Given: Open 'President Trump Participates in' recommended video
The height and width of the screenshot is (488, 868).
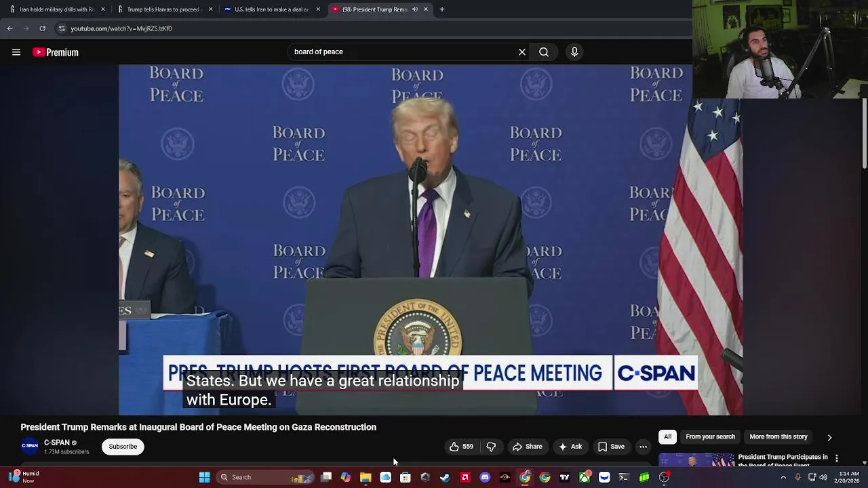Looking at the screenshot, I should (783, 460).
